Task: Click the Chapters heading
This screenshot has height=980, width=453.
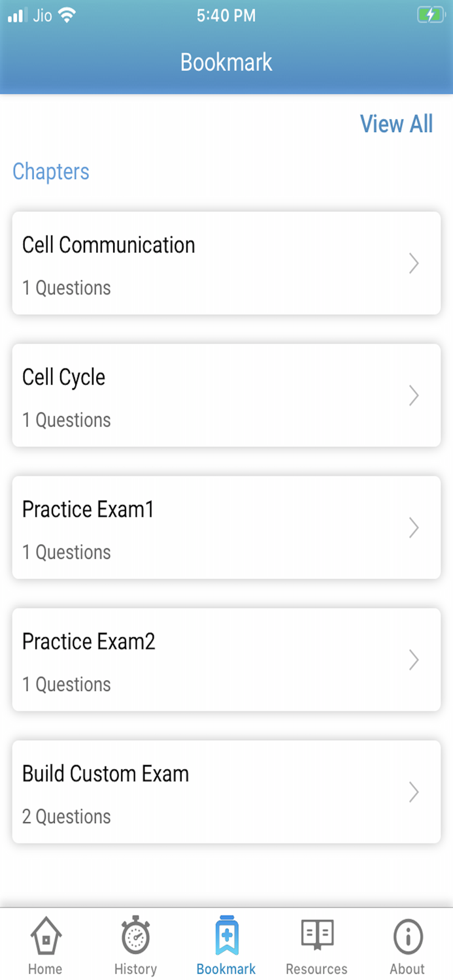Action: click(x=51, y=171)
